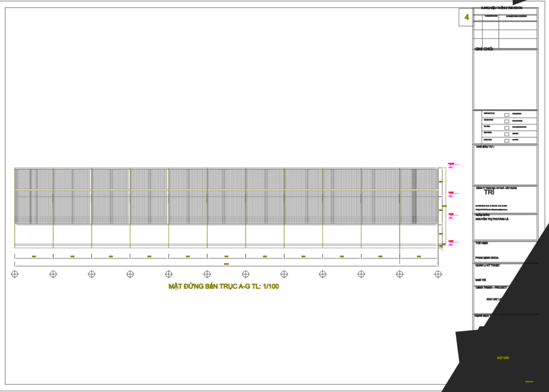Click the "CÔNG TRÌNH - PROJECT" label

[491, 288]
